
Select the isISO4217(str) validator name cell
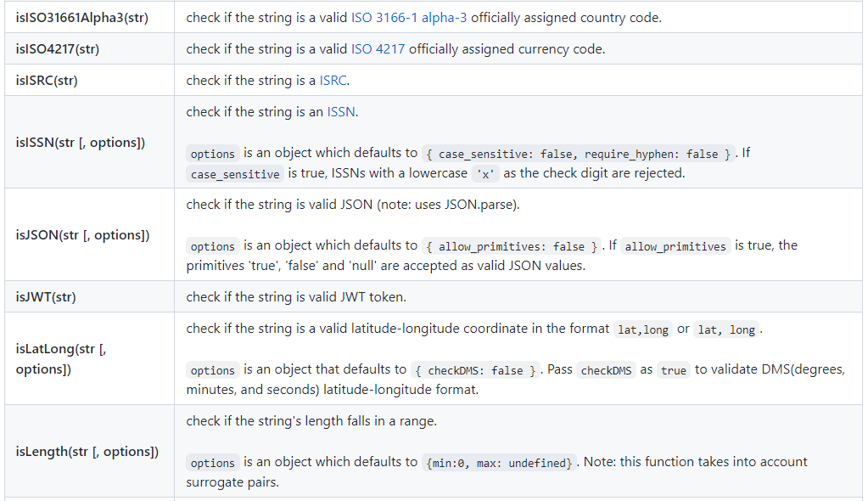pos(58,49)
